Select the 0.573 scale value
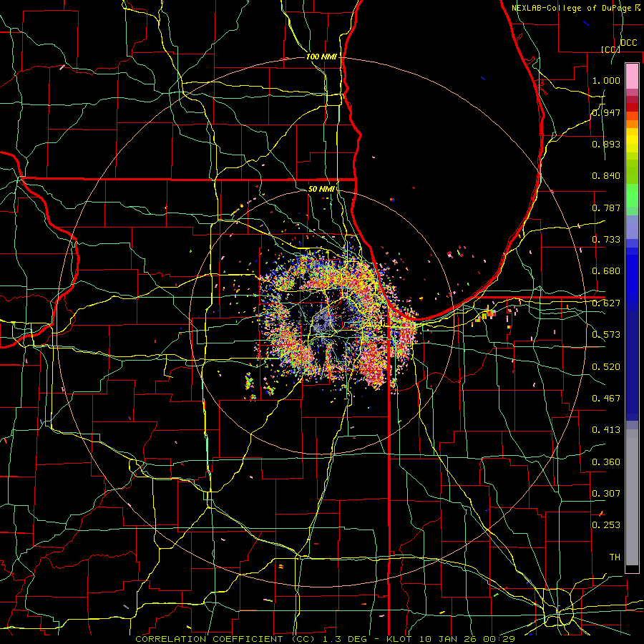The image size is (644, 644). pyautogui.click(x=606, y=335)
